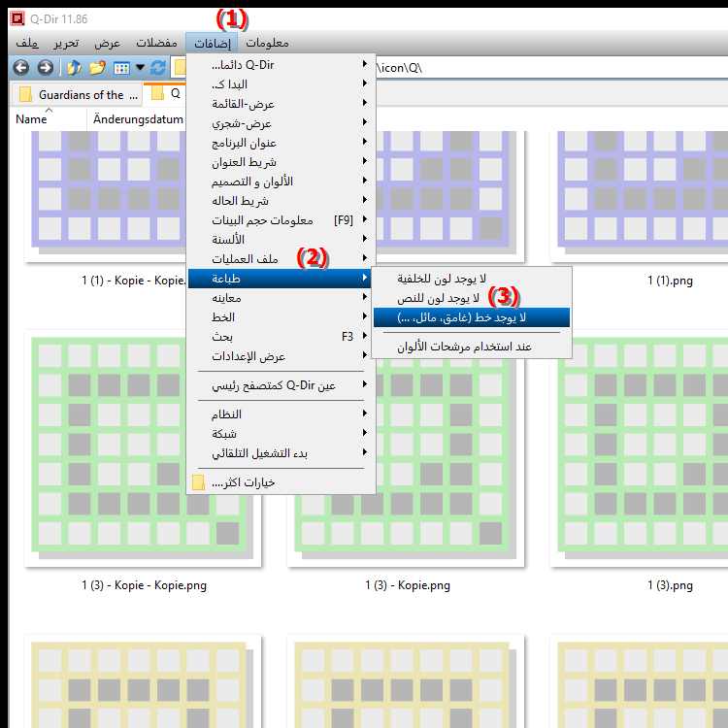728x728 pixels.
Task: Open the معلومات menu
Action: point(267,43)
